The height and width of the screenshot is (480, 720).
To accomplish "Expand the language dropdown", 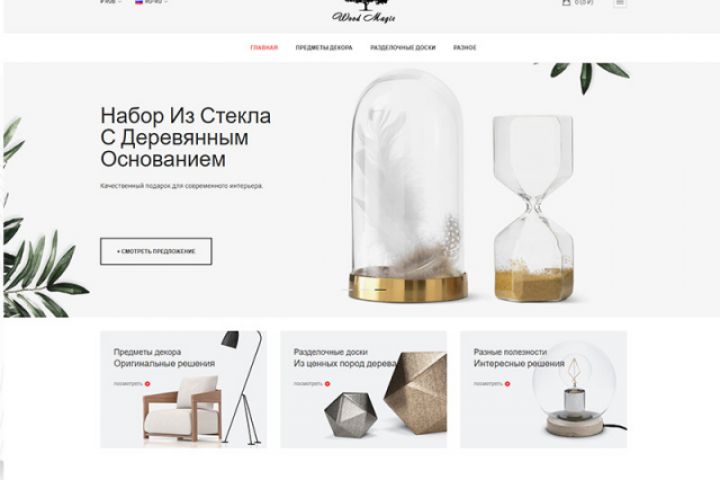I will 156,2.
